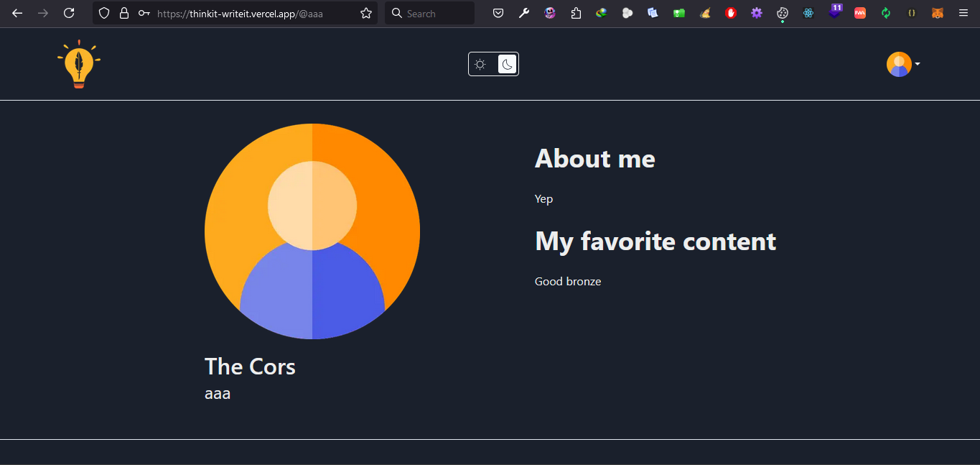The height and width of the screenshot is (465, 980).
Task: Click the saved passwords key icon
Action: click(x=144, y=13)
